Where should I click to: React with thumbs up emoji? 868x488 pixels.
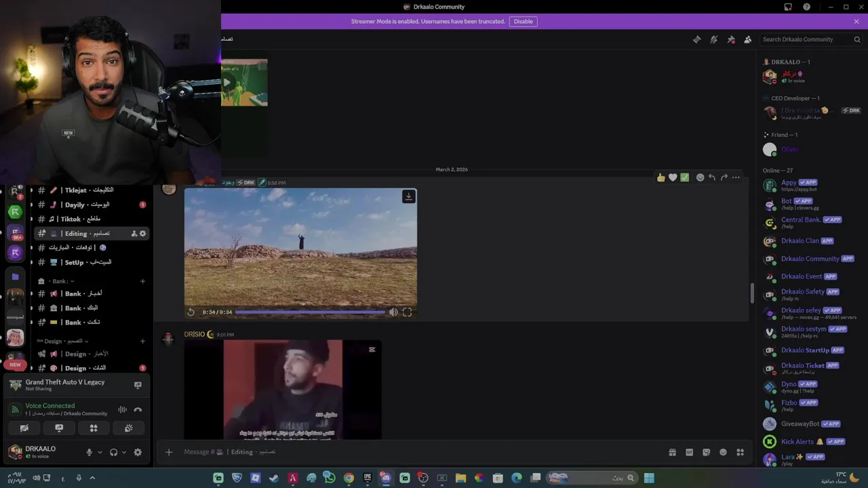click(x=660, y=178)
